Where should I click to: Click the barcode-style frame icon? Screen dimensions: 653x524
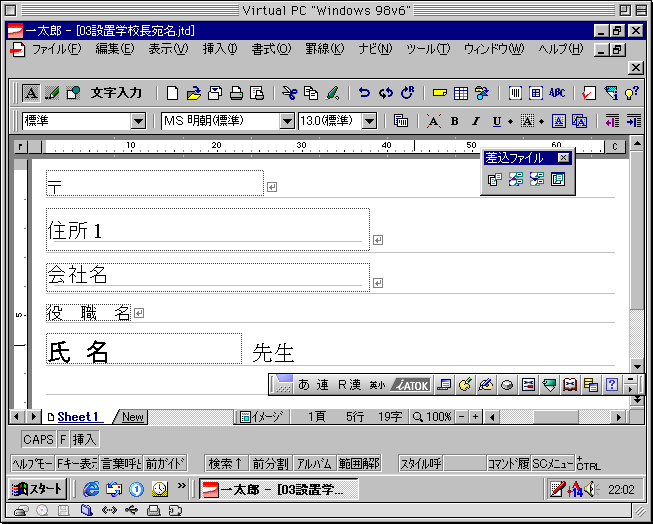[515, 92]
